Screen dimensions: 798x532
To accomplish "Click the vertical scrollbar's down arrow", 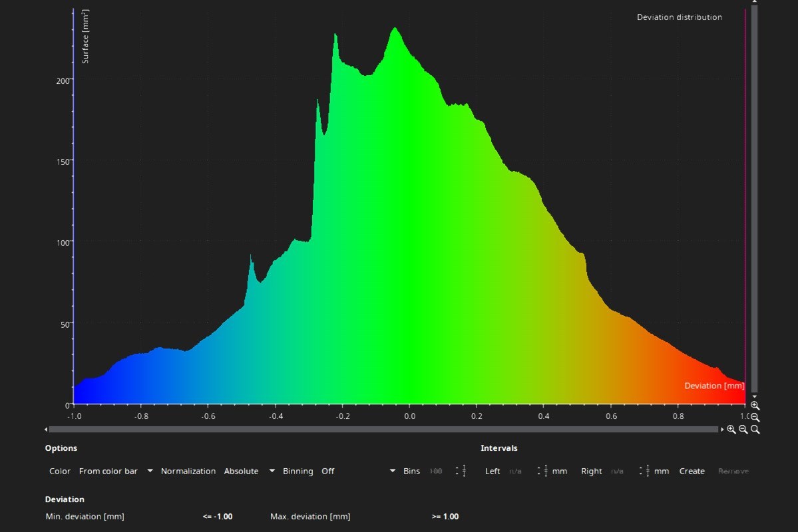I will click(x=754, y=397).
